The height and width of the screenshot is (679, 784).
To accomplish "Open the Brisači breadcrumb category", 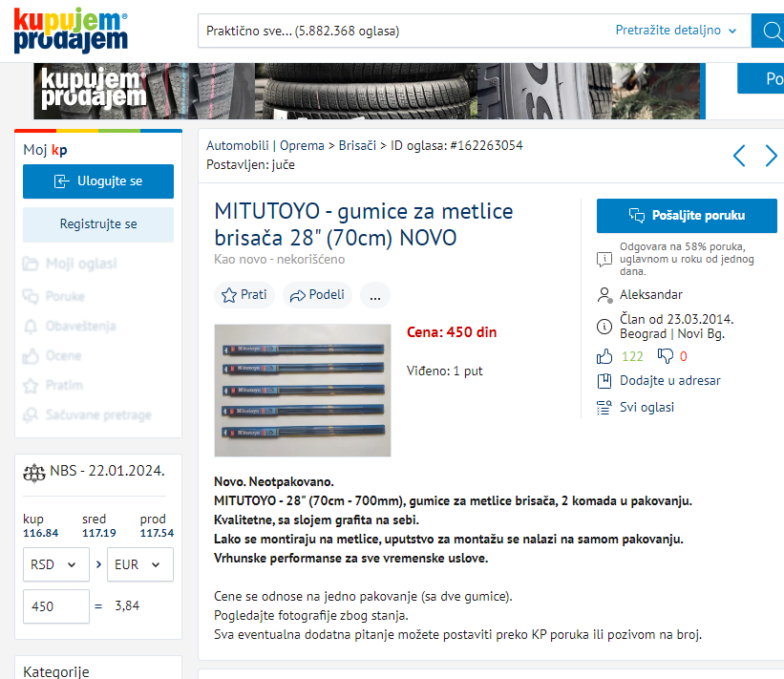I will (x=357, y=145).
